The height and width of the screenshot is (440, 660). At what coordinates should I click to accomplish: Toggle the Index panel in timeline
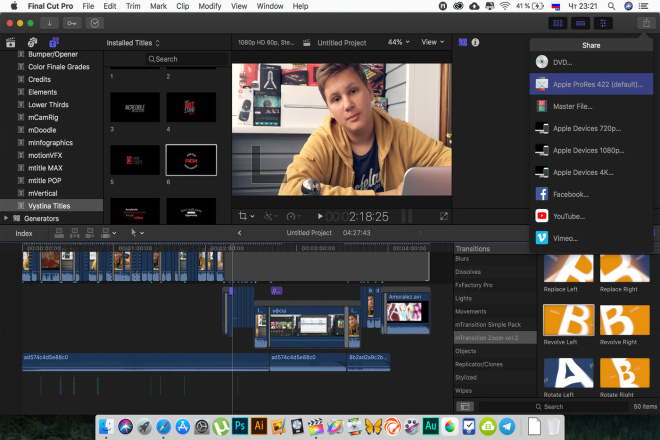coord(24,233)
